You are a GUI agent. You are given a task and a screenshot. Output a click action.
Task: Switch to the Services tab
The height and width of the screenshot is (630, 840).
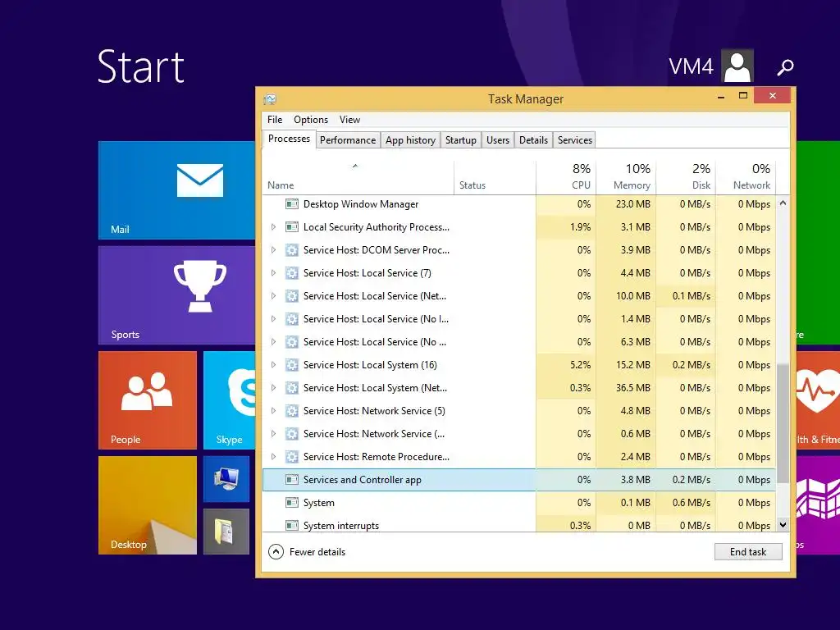click(575, 139)
